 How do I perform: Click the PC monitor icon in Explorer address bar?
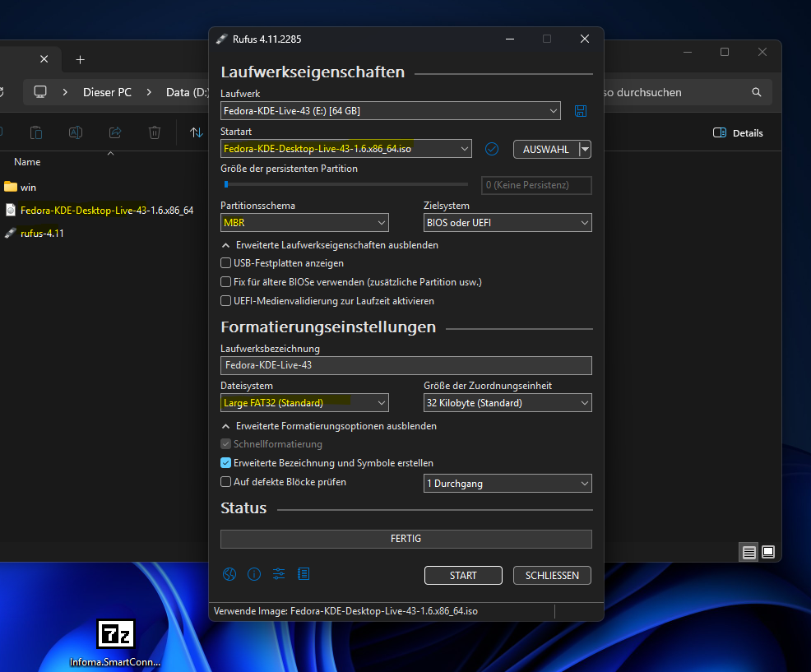[x=40, y=92]
